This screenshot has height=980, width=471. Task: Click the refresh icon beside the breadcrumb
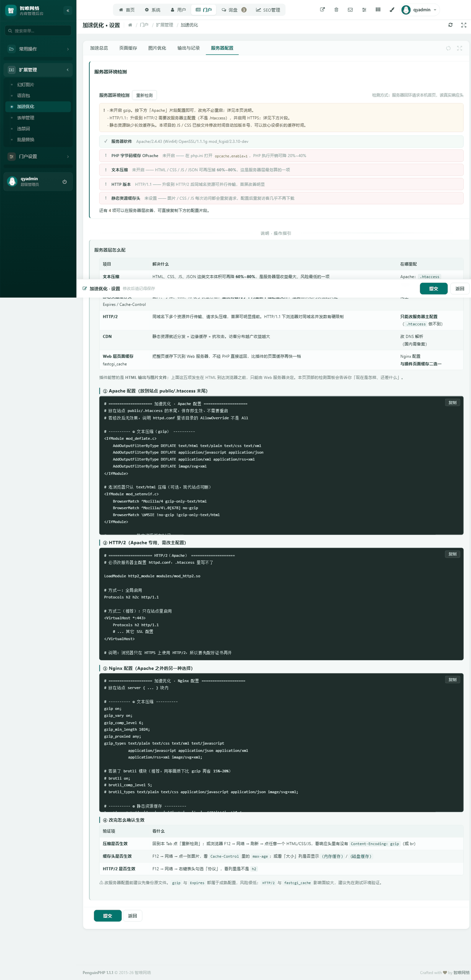point(450,25)
